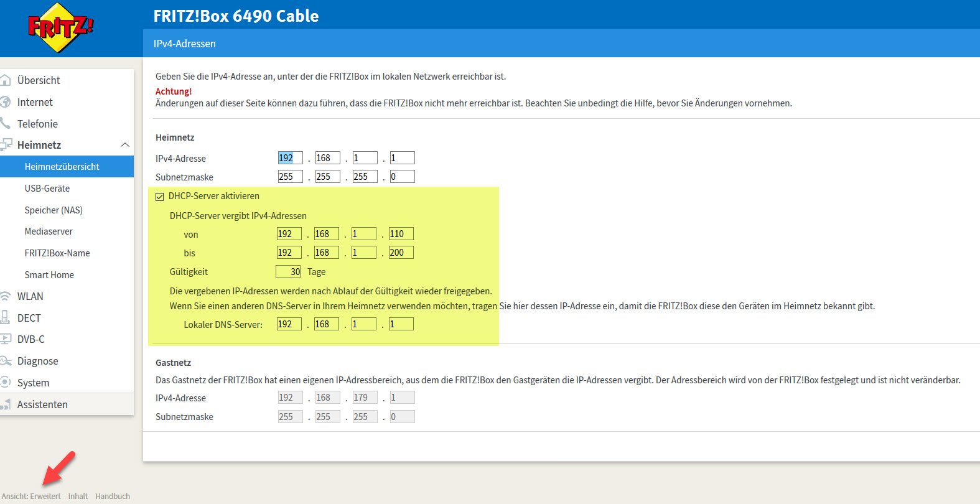
Task: Click last octet of Lokaler DNS-Server
Action: (x=401, y=324)
